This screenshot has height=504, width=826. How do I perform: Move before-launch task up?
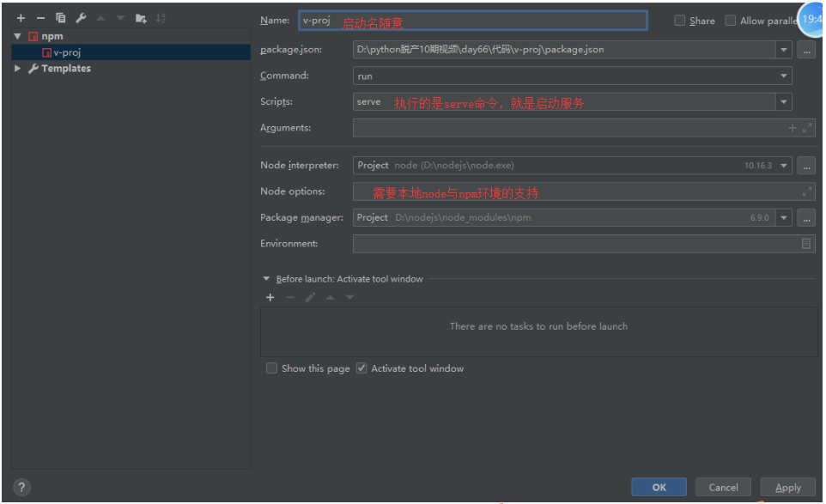pos(330,298)
